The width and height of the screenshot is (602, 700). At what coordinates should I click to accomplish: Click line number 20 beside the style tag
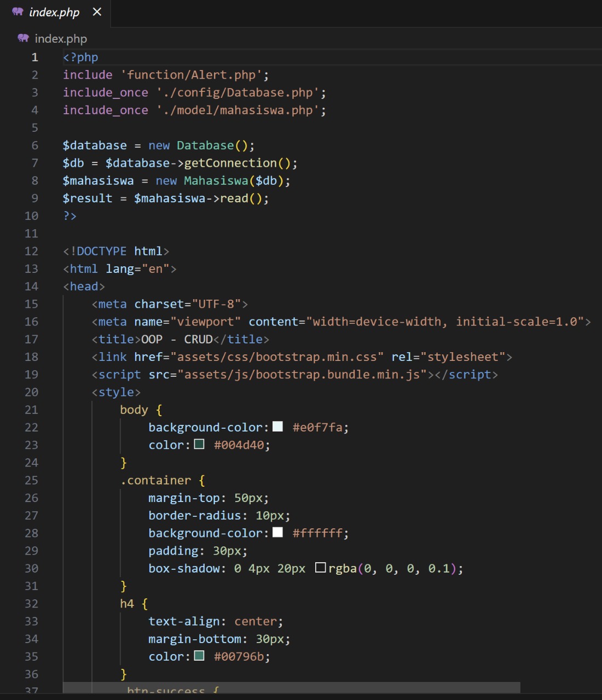(31, 392)
